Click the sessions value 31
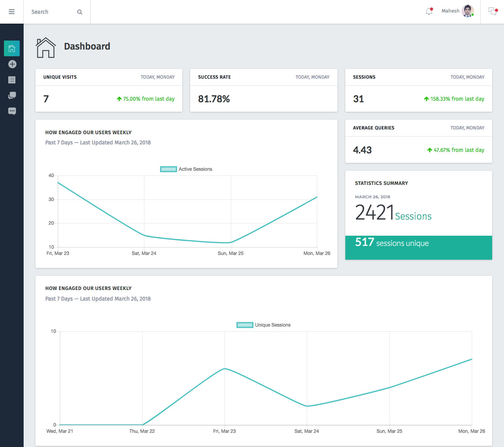The width and height of the screenshot is (504, 447). pyautogui.click(x=358, y=99)
